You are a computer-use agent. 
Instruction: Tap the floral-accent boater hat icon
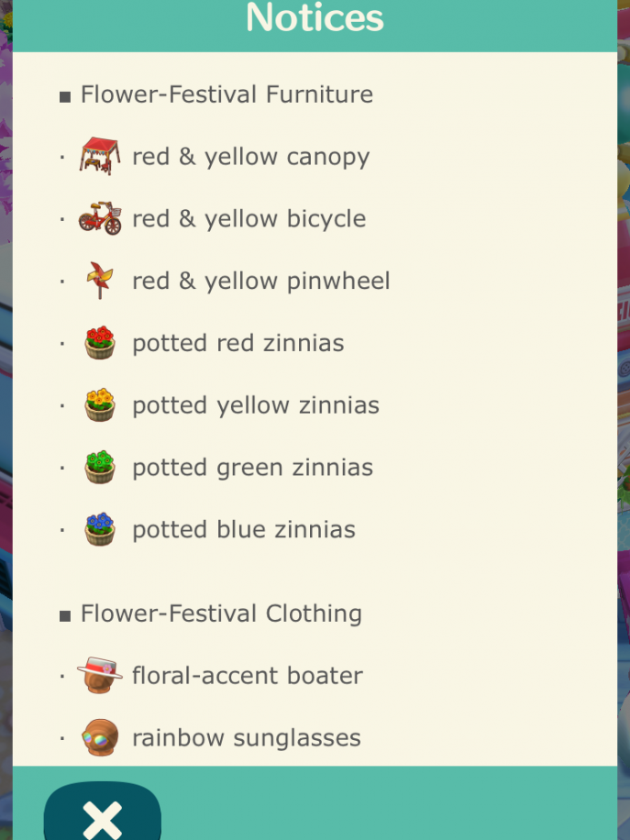click(100, 676)
